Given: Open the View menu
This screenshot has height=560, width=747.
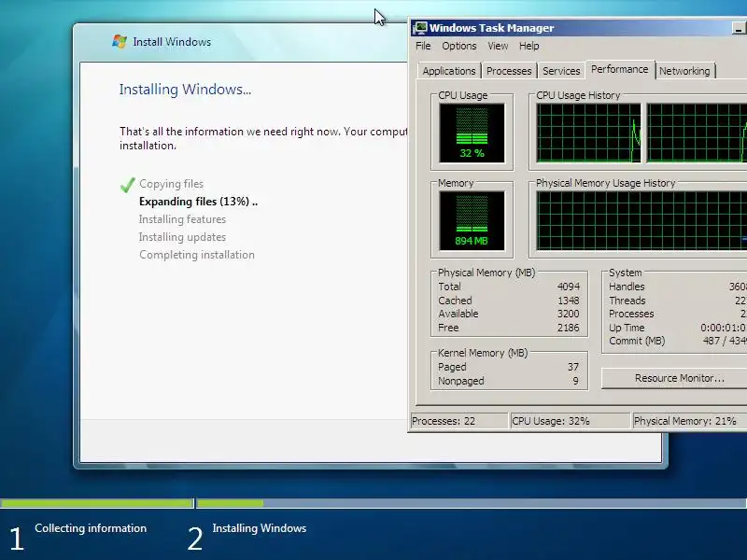Looking at the screenshot, I should point(498,46).
